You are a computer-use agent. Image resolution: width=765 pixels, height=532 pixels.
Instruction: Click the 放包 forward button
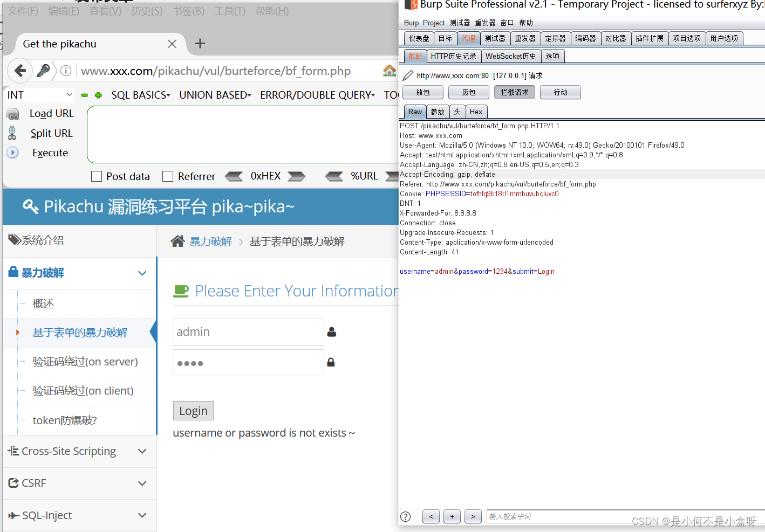(x=423, y=92)
